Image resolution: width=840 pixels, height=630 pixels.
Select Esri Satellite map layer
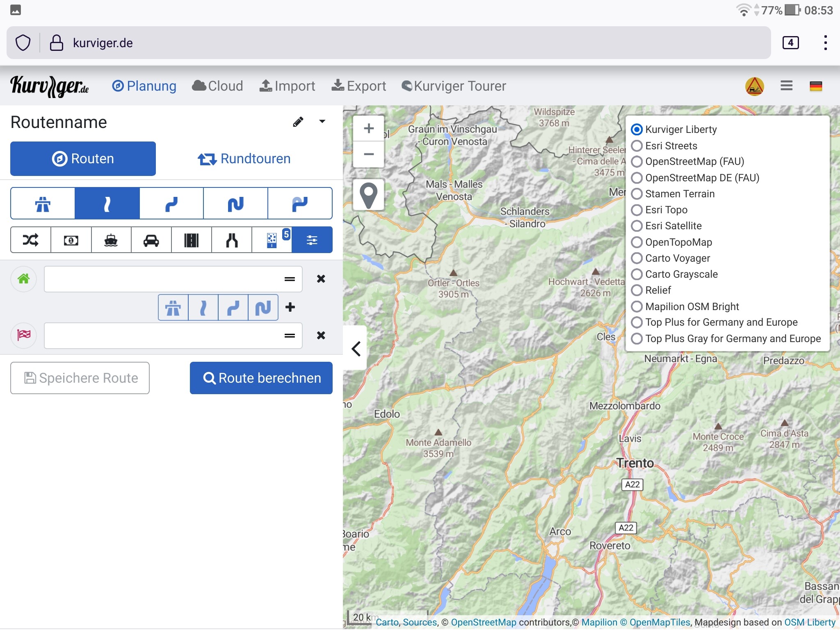pos(666,226)
